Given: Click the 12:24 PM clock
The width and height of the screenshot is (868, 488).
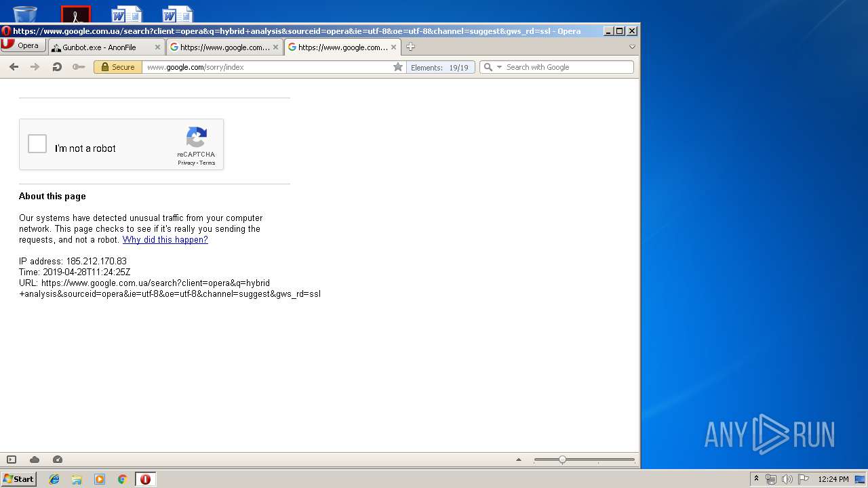Looking at the screenshot, I should [833, 479].
